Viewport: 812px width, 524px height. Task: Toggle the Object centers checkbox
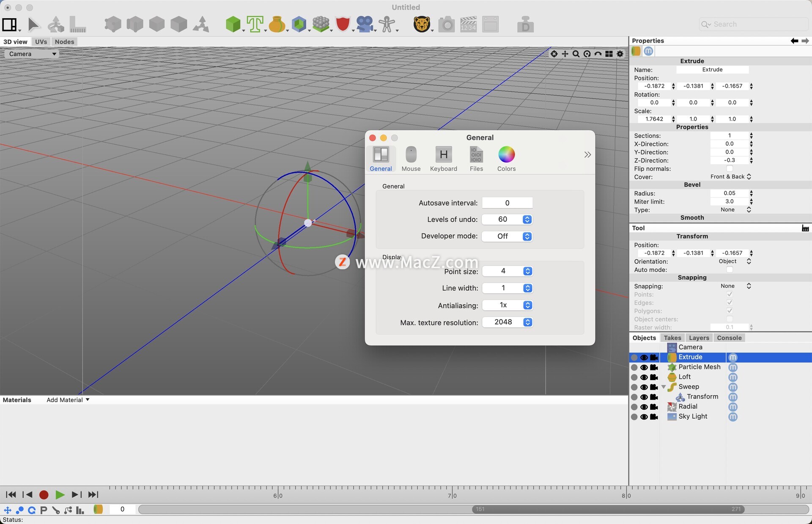730,319
